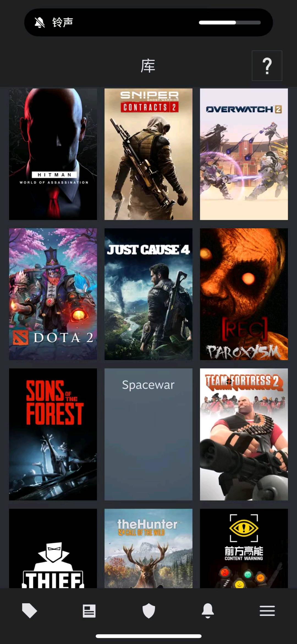Open the Steam Guard shield tab
This screenshot has width=297, height=644.
point(148,611)
